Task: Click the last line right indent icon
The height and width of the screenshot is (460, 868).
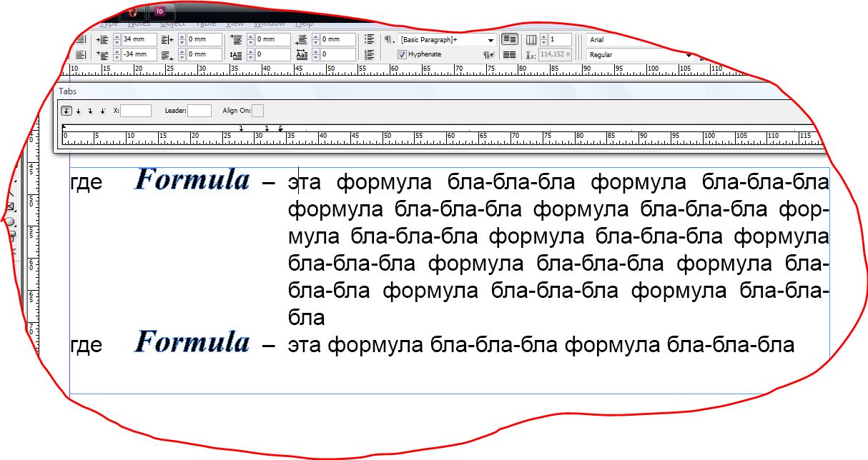Action: [x=167, y=55]
